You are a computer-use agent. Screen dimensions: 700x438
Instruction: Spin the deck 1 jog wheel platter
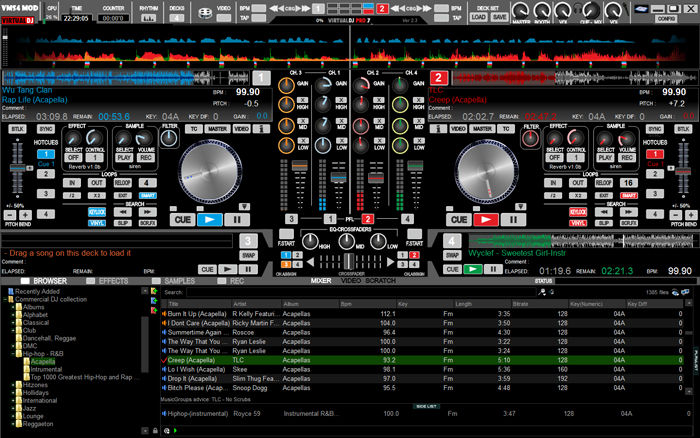210,172
